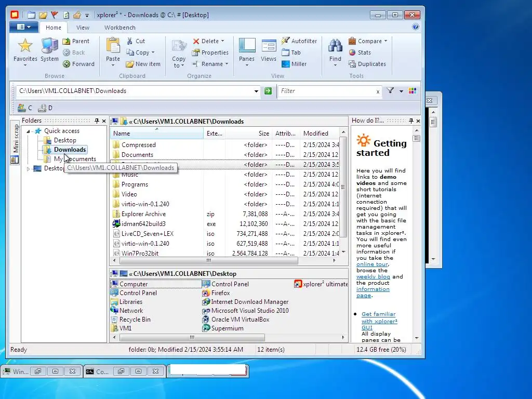This screenshot has height=399, width=532.
Task: Open the Delete dropdown
Action: (x=222, y=41)
